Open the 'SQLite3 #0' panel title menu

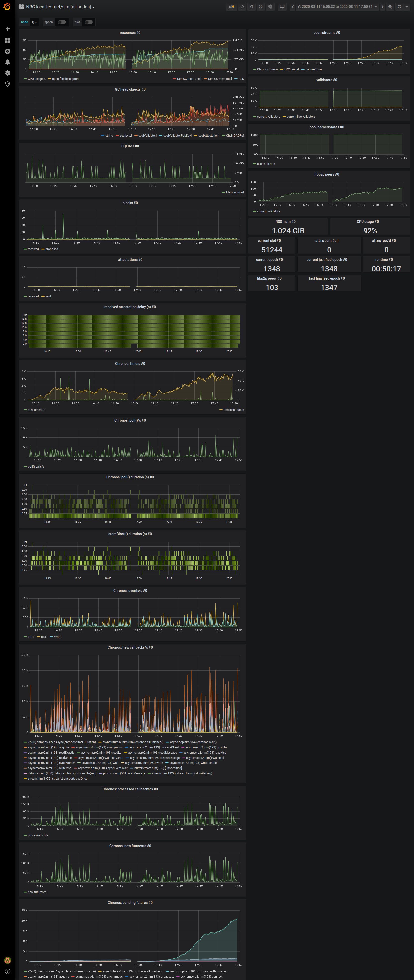click(x=130, y=146)
